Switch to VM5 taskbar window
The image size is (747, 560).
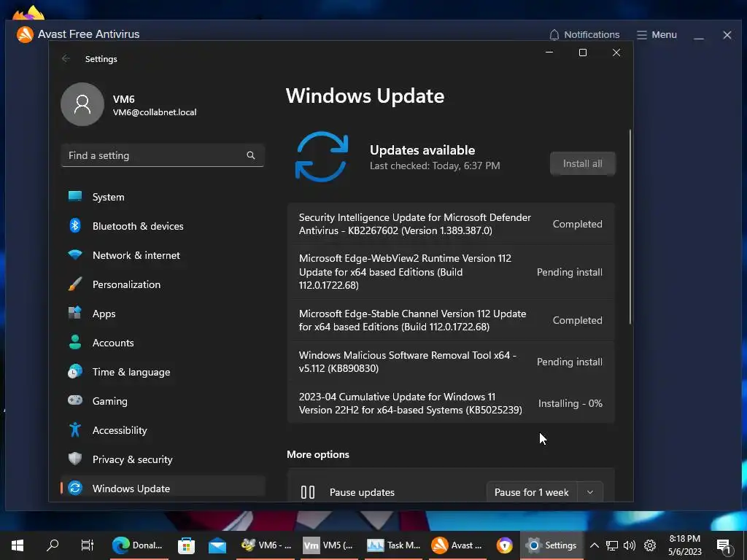329,545
